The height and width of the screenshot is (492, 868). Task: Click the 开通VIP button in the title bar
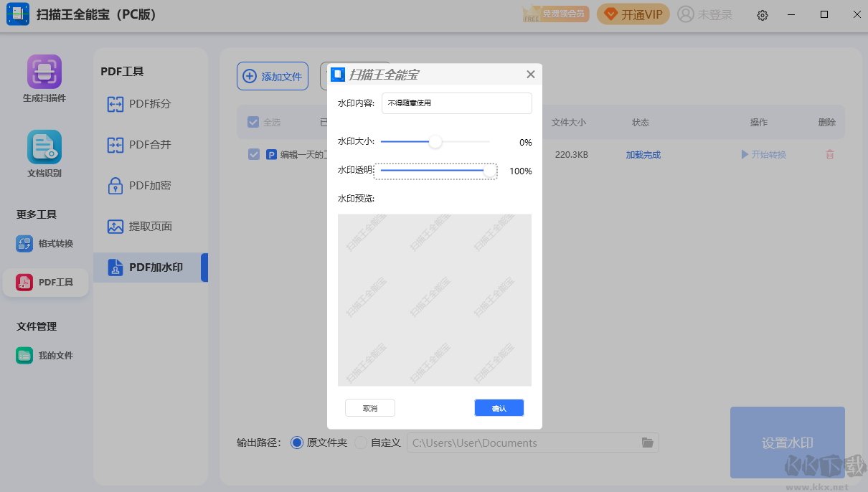tap(633, 14)
